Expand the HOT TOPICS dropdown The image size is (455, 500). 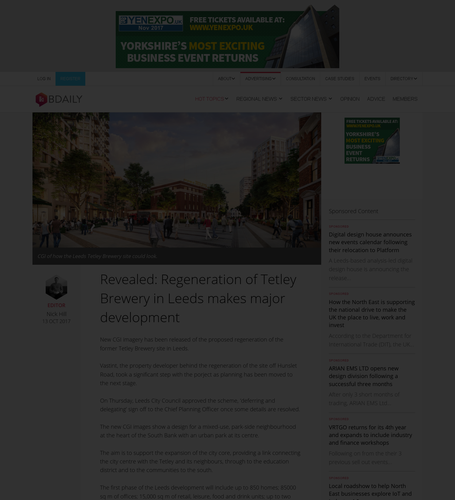(211, 99)
